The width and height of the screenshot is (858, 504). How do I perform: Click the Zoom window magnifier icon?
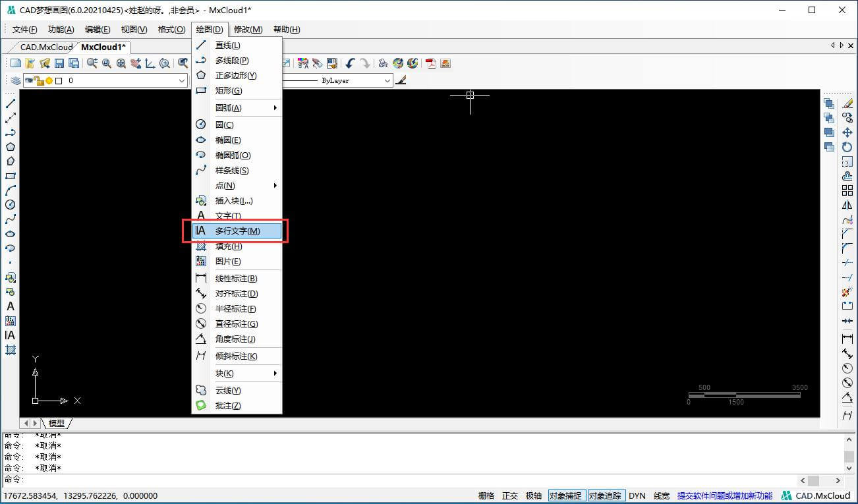(107, 63)
